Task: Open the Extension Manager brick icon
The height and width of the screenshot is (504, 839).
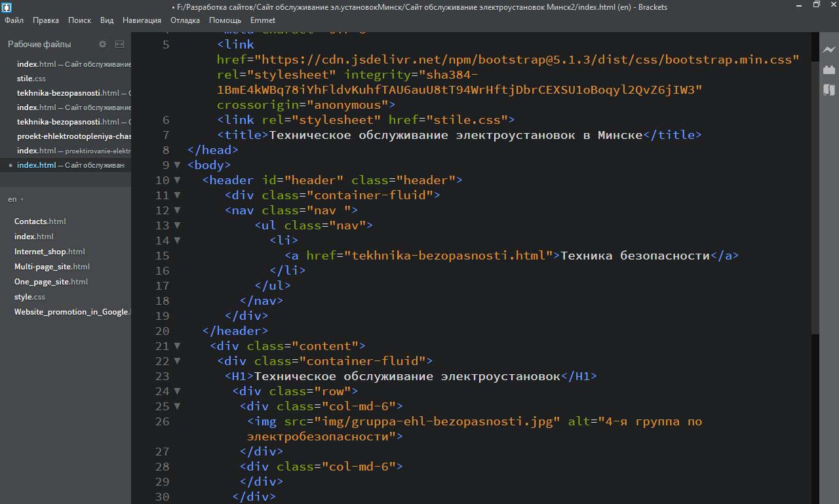Action: 829,69
